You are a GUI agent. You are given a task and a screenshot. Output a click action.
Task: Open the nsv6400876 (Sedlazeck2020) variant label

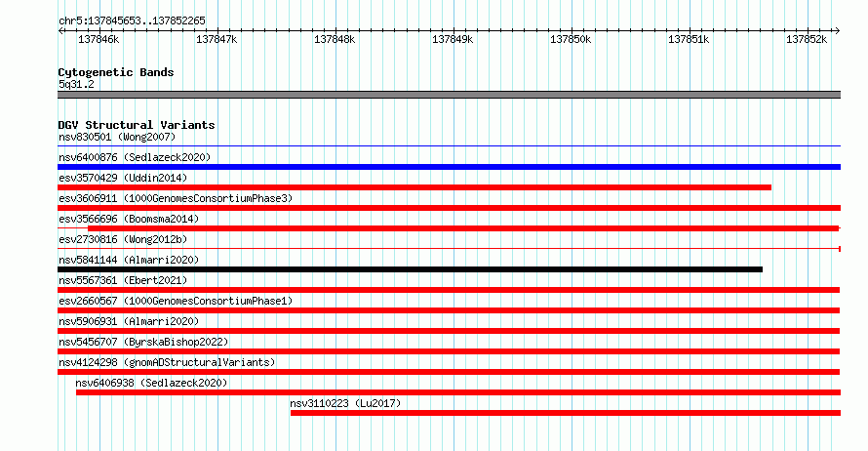click(135, 157)
